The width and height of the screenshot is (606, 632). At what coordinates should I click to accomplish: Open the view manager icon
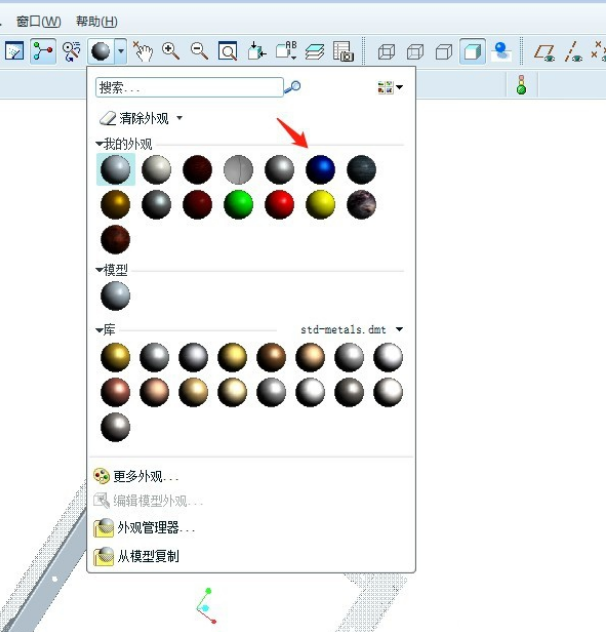pyautogui.click(x=344, y=52)
